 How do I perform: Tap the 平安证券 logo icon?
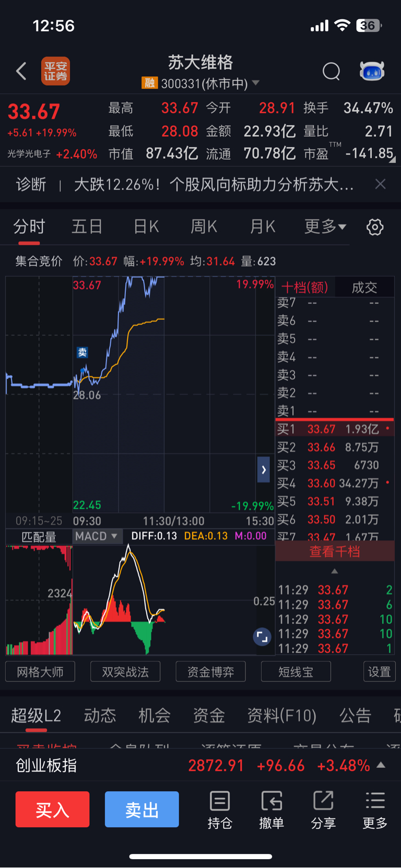[56, 71]
